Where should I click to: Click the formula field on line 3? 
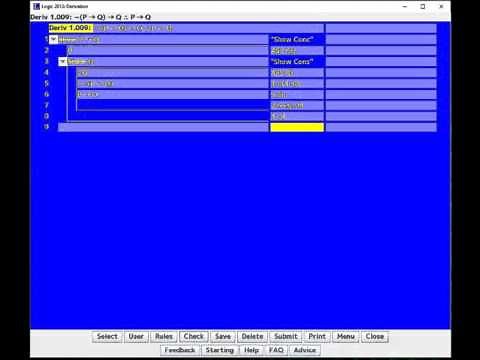[168, 62]
